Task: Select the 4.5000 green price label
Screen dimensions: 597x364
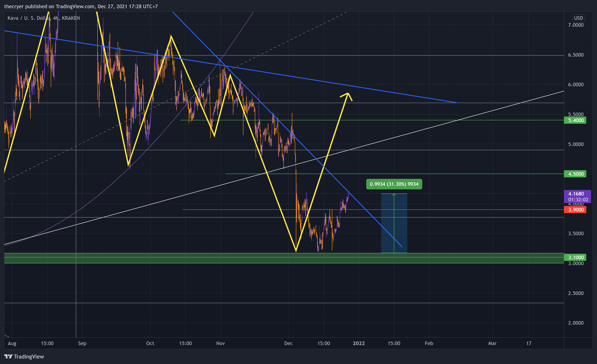Action: (575, 174)
